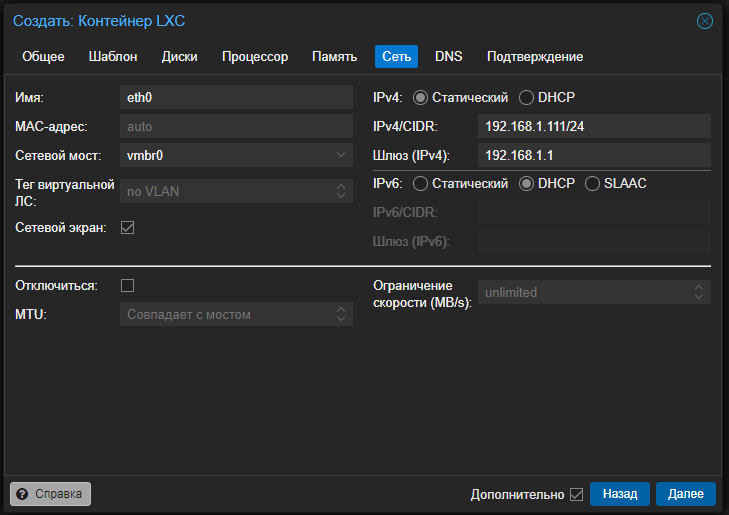Screen dimensions: 729x515
Task: Enable the Отключиться checkbox
Action: click(127, 285)
